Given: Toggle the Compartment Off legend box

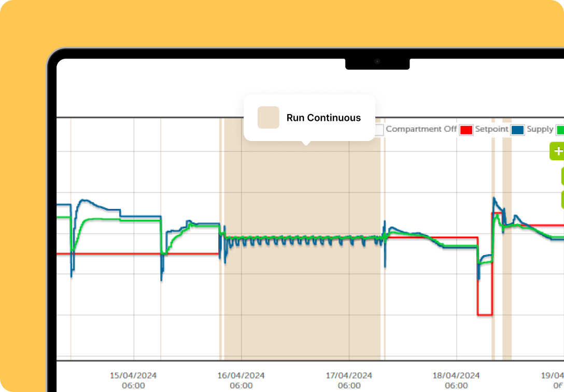Looking at the screenshot, I should (x=379, y=130).
